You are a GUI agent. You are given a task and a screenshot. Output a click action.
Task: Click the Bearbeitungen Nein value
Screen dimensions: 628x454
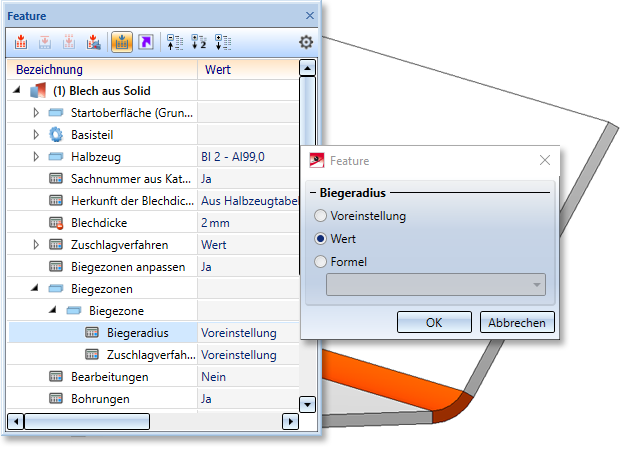click(213, 377)
